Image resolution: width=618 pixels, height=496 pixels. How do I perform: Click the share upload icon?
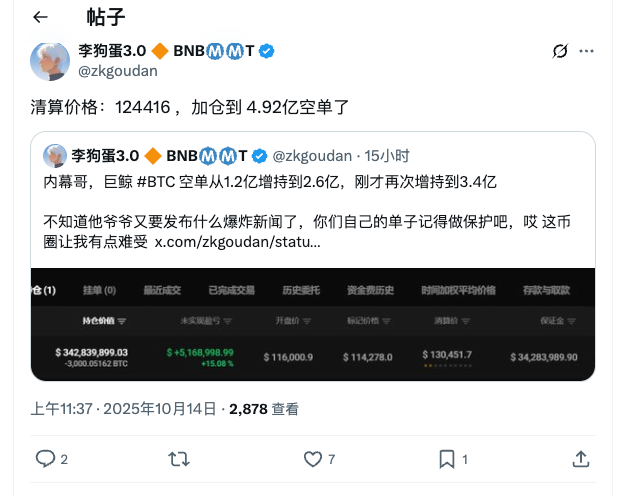(581, 459)
